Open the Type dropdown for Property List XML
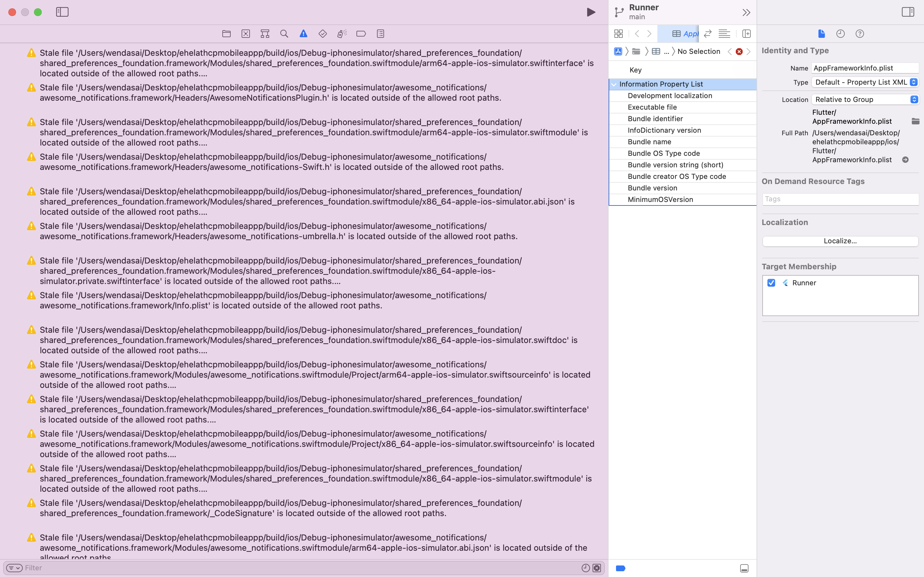 click(913, 82)
